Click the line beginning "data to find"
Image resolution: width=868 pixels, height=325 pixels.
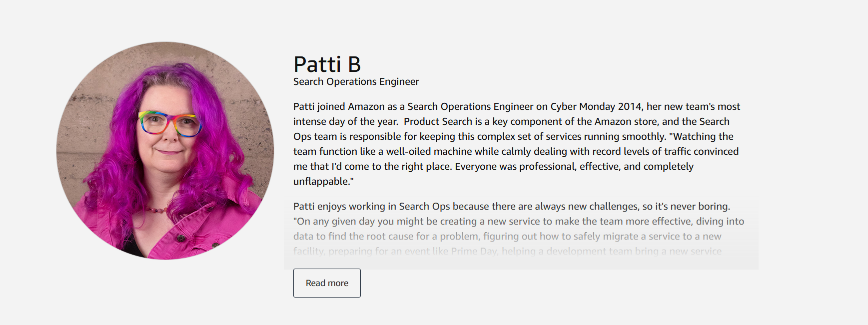click(507, 236)
